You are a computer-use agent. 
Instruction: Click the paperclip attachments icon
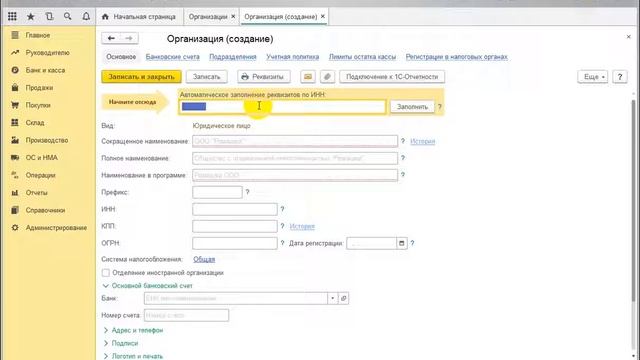pyautogui.click(x=327, y=77)
